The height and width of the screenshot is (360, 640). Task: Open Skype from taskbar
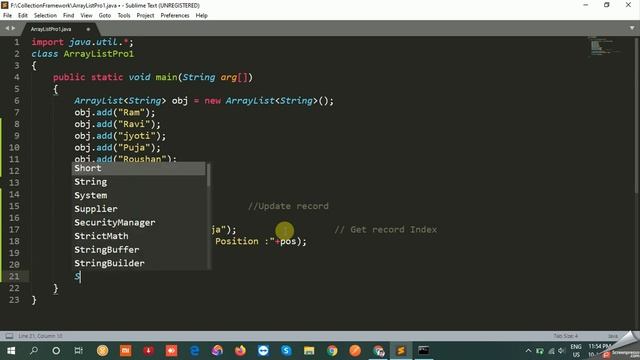click(x=286, y=351)
